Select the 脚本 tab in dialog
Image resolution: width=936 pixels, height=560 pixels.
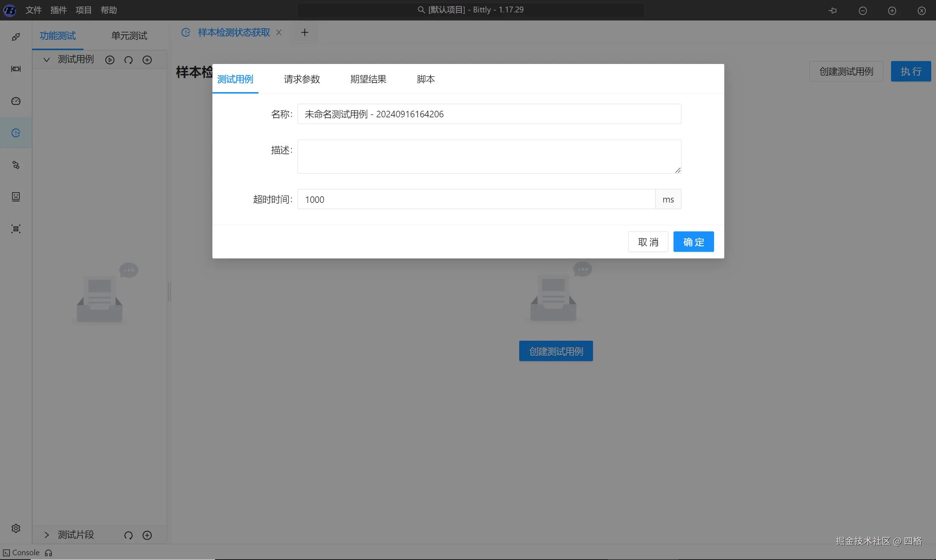tap(426, 79)
